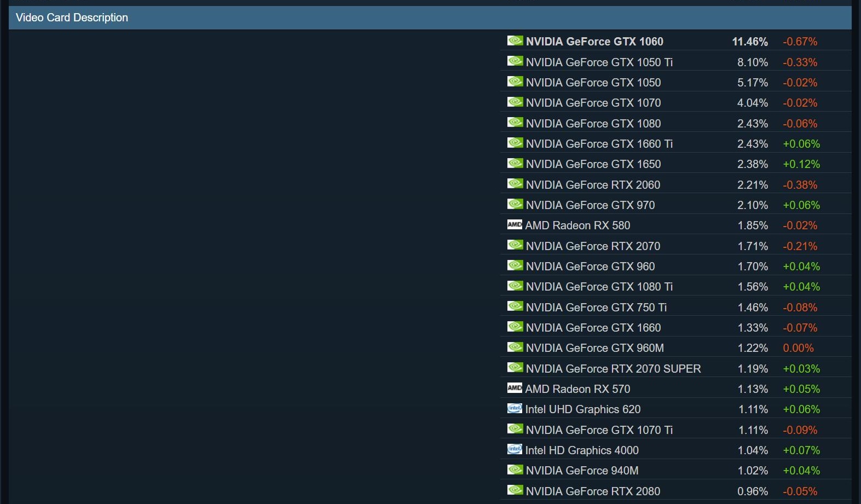Select the "Intel UHD Graphics 620" name

[583, 409]
